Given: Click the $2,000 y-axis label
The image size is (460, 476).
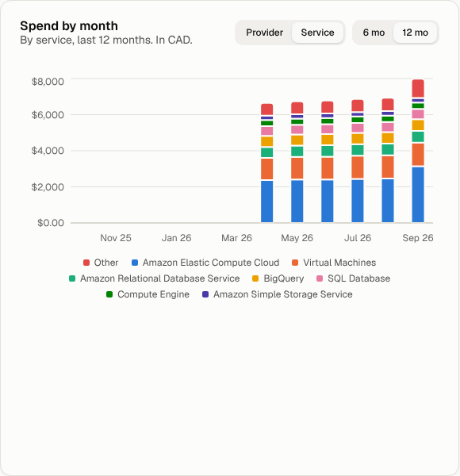Looking at the screenshot, I should pos(48,186).
